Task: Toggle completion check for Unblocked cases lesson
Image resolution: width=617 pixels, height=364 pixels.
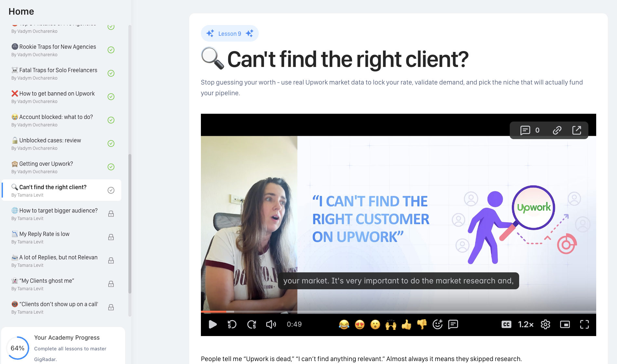Action: point(111,143)
